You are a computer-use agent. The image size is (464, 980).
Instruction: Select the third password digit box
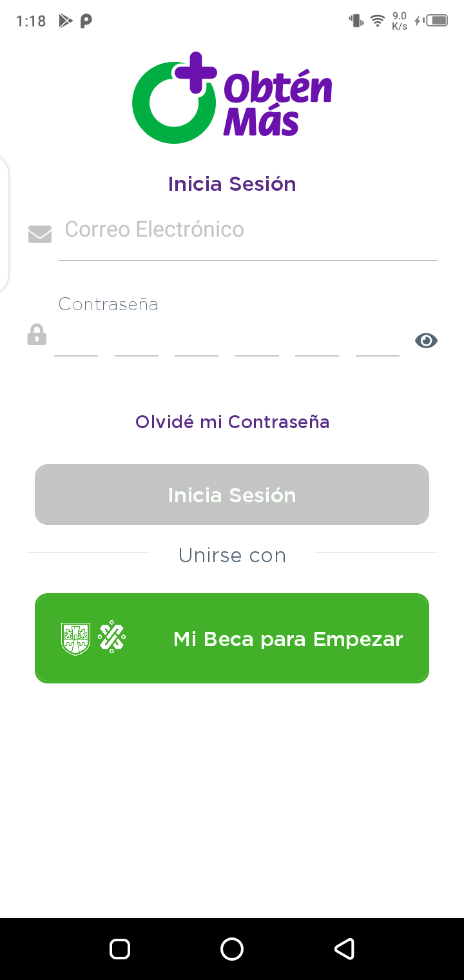197,340
